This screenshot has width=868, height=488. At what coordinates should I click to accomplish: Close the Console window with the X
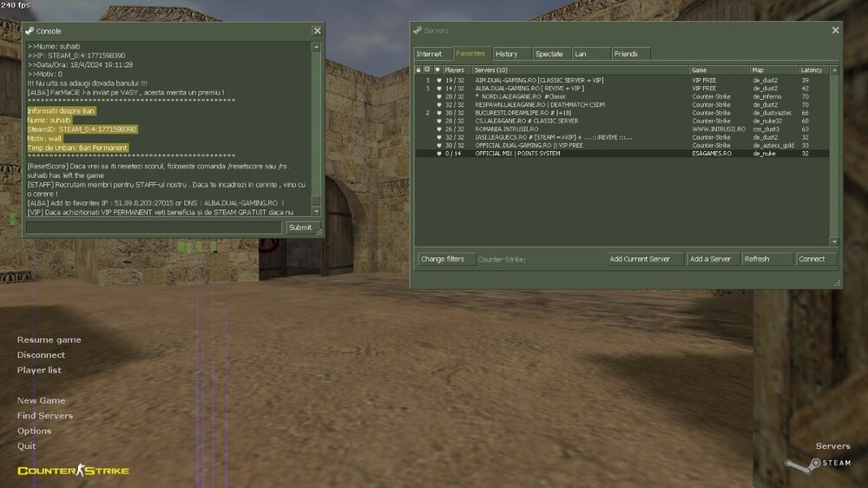point(317,30)
